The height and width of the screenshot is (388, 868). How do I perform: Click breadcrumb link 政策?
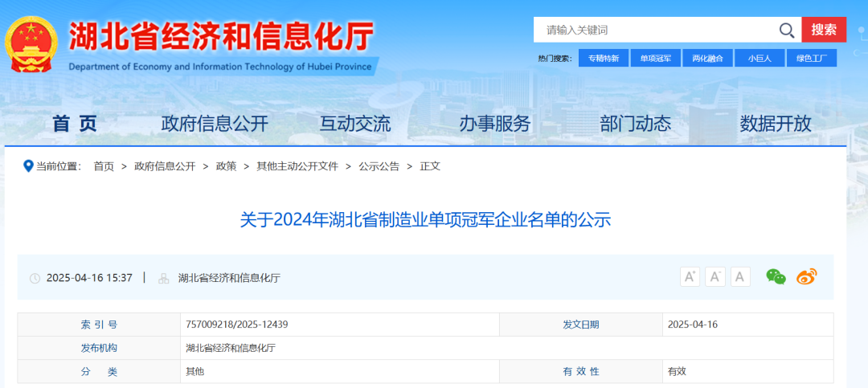tap(226, 166)
